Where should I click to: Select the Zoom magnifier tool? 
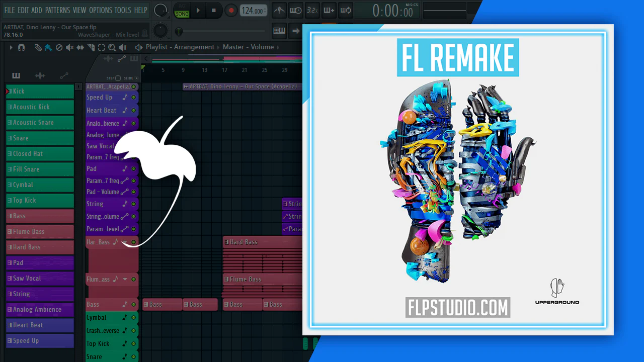[x=112, y=47]
